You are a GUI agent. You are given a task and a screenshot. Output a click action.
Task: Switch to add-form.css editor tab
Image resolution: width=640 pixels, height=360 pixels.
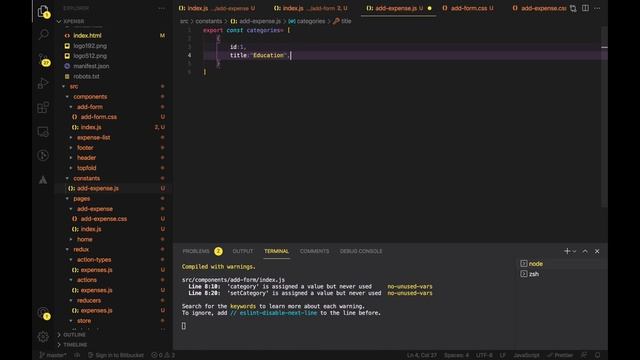(468, 8)
